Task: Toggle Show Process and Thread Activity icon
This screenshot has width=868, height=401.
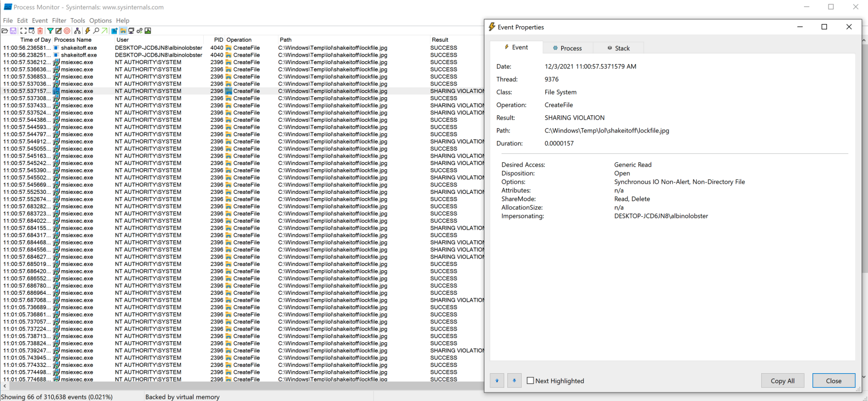Action: pyautogui.click(x=140, y=30)
